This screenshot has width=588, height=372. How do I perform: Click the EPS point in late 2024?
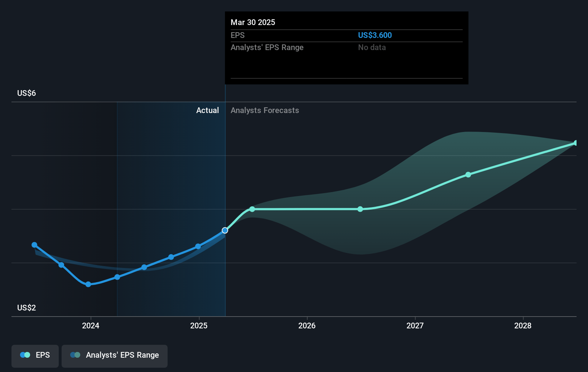[x=171, y=257]
